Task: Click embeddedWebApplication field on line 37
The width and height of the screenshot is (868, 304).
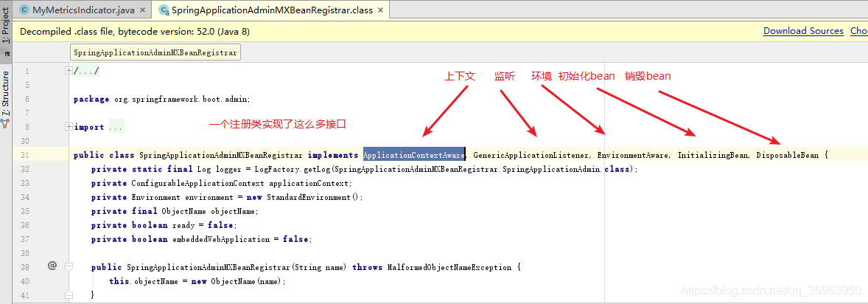Action: click(x=221, y=240)
